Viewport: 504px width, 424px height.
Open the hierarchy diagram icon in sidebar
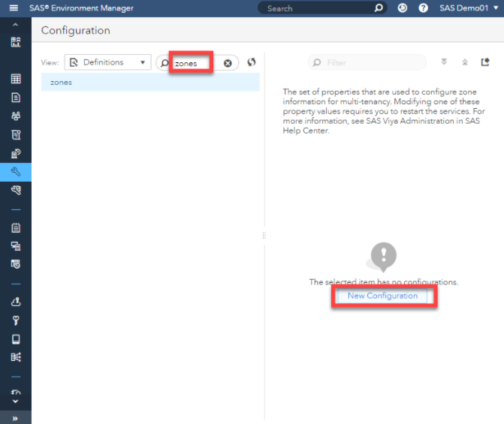click(x=16, y=357)
